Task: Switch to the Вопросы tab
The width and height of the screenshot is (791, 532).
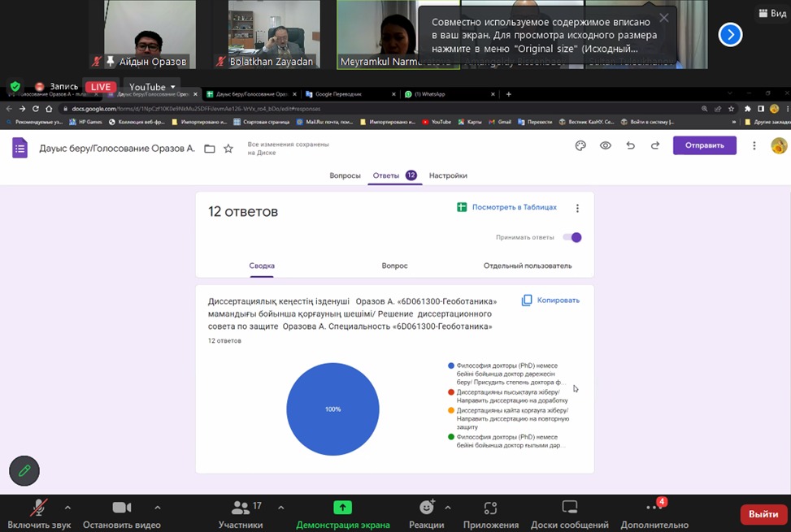Action: [x=345, y=175]
